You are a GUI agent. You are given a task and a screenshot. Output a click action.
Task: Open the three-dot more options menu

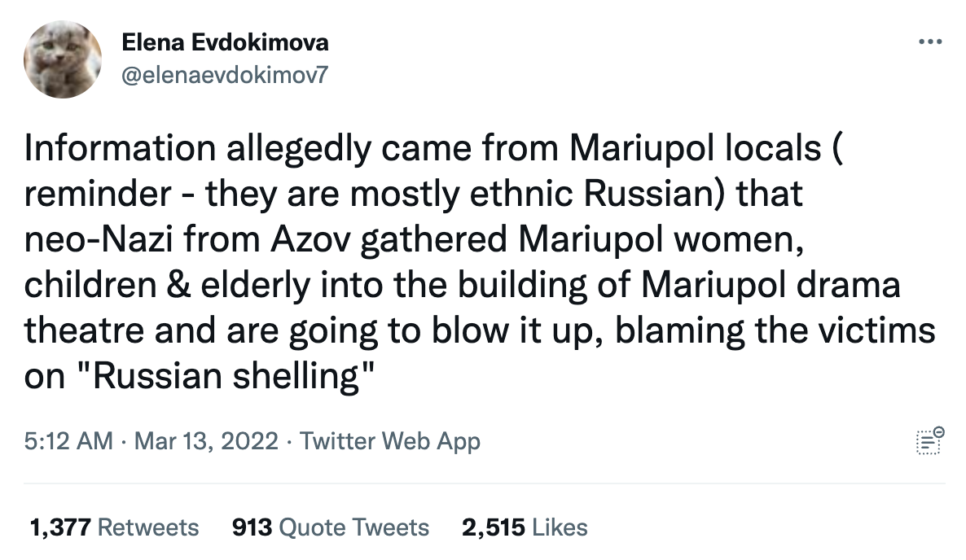tap(929, 42)
